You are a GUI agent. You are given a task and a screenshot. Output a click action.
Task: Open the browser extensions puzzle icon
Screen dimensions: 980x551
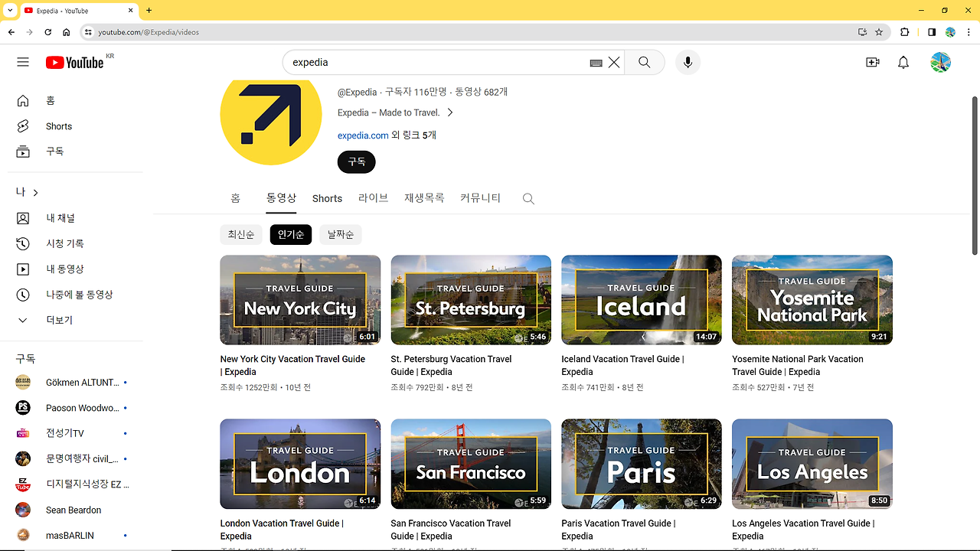[x=905, y=32]
